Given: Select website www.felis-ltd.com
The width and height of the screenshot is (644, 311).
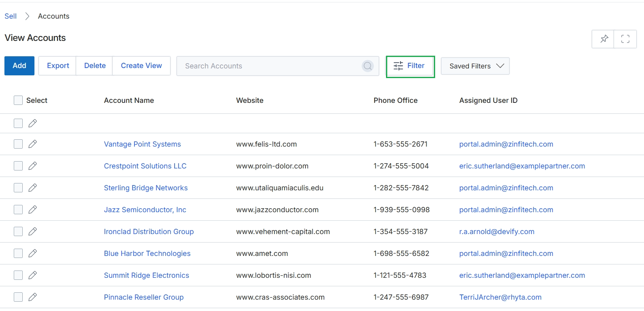Looking at the screenshot, I should pyautogui.click(x=267, y=144).
